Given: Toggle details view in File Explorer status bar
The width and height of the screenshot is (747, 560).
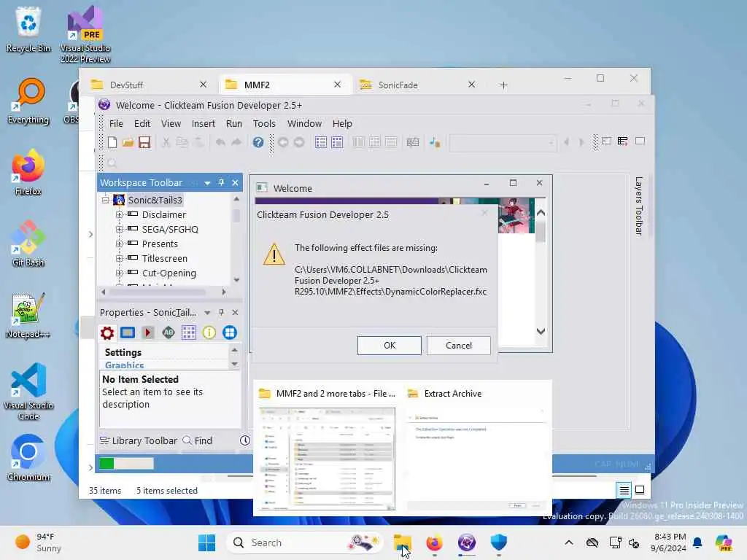Looking at the screenshot, I should point(624,490).
